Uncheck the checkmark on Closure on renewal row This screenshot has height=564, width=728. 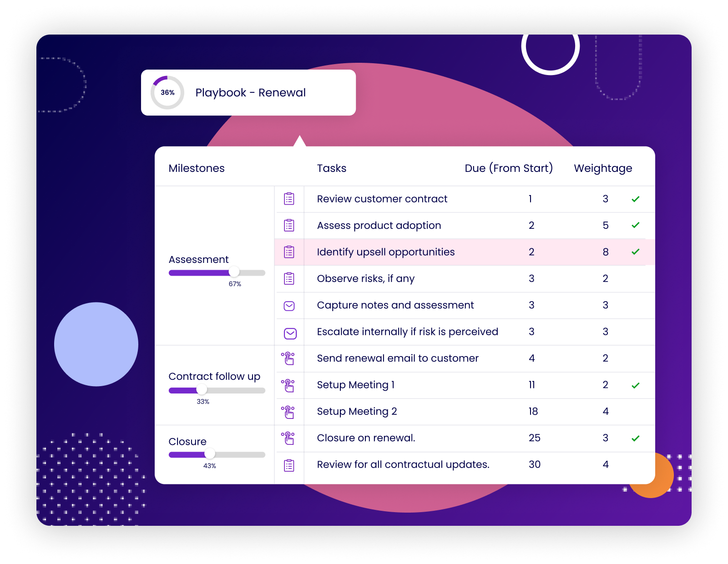[x=636, y=438]
